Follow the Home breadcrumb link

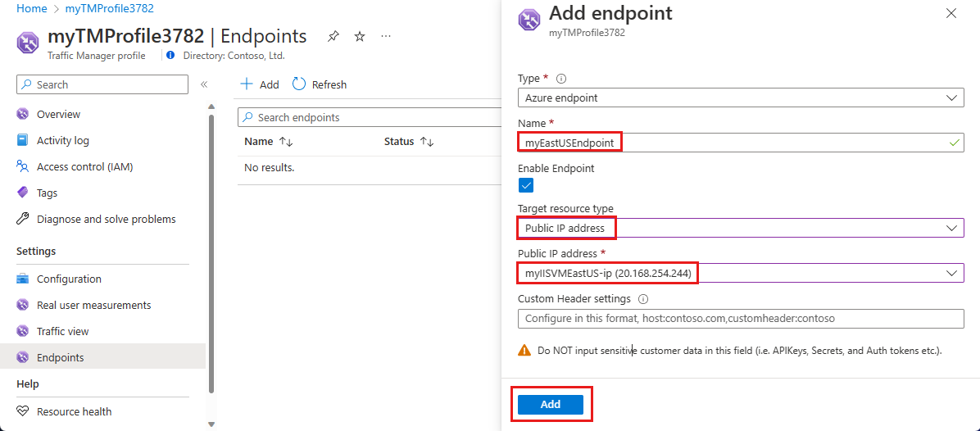coord(32,8)
